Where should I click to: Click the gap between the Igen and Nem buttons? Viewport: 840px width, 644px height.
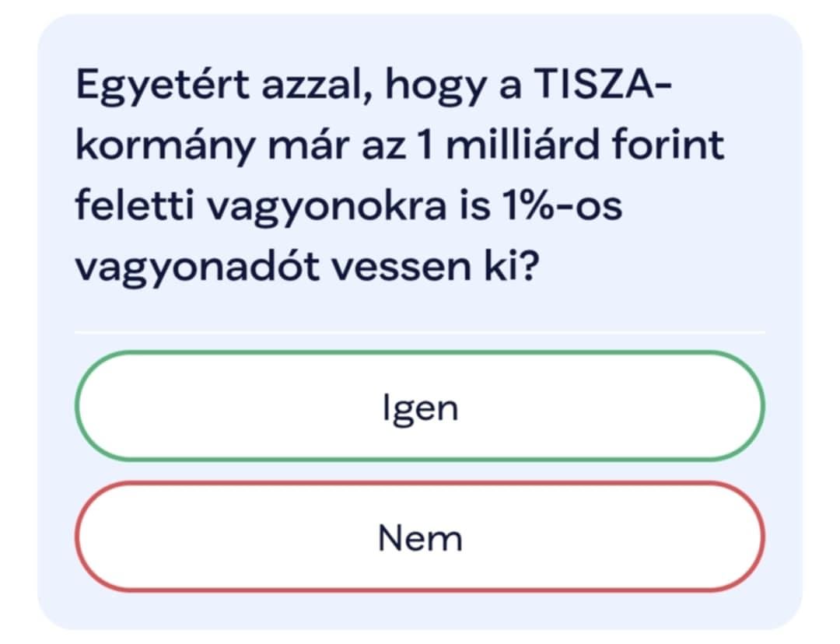point(420,471)
